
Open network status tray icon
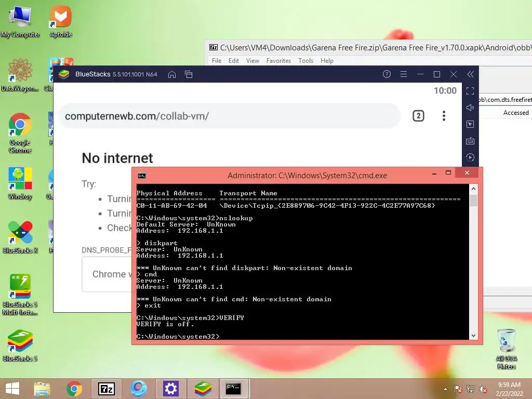pos(471,389)
